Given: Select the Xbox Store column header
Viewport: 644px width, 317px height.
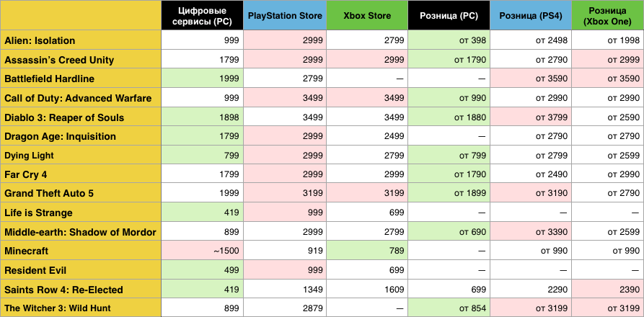Looking at the screenshot, I should tap(366, 15).
